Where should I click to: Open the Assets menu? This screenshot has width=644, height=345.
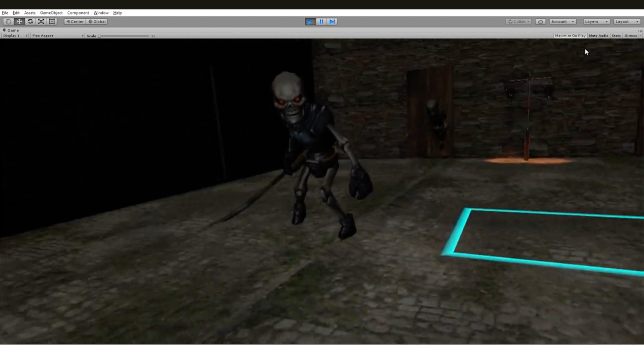point(30,13)
